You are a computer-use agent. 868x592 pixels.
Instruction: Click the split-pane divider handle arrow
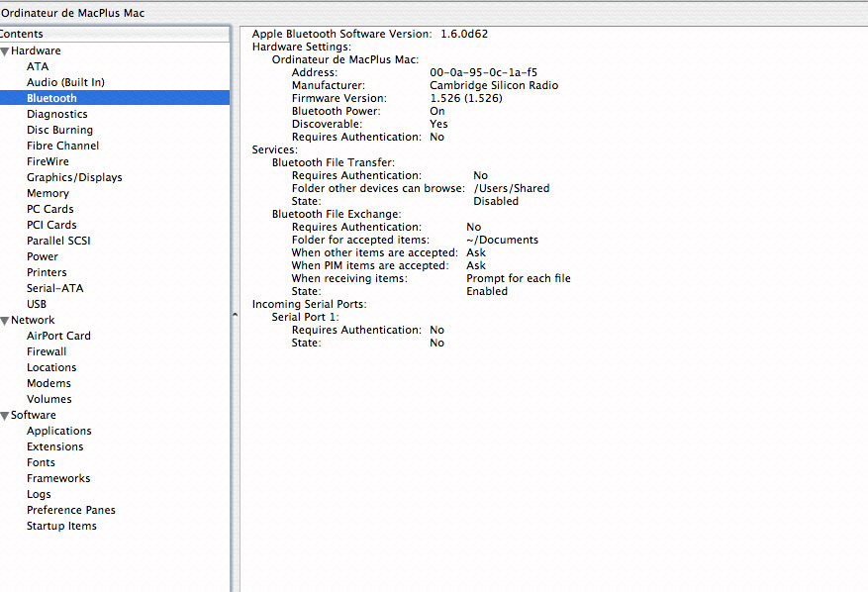coord(236,315)
